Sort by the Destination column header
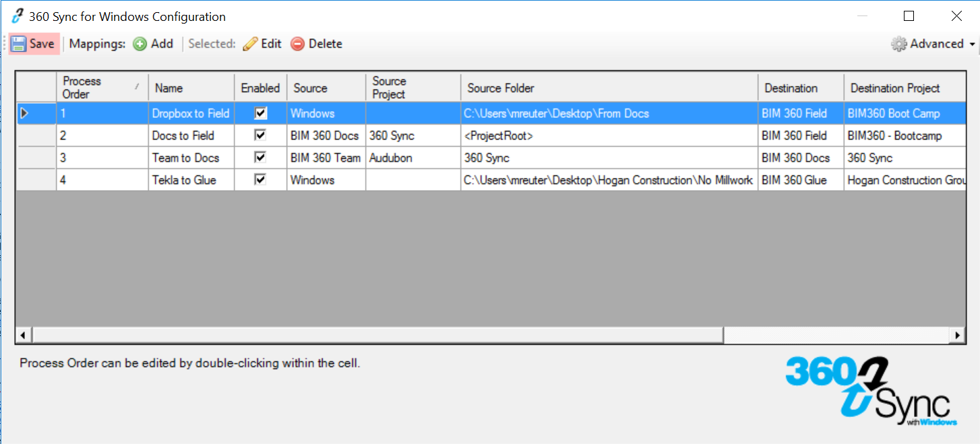This screenshot has width=980, height=444. coord(801,88)
